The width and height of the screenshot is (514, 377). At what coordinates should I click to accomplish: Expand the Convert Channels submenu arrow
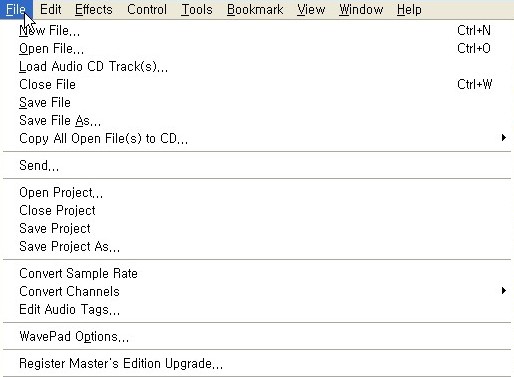[x=504, y=291]
